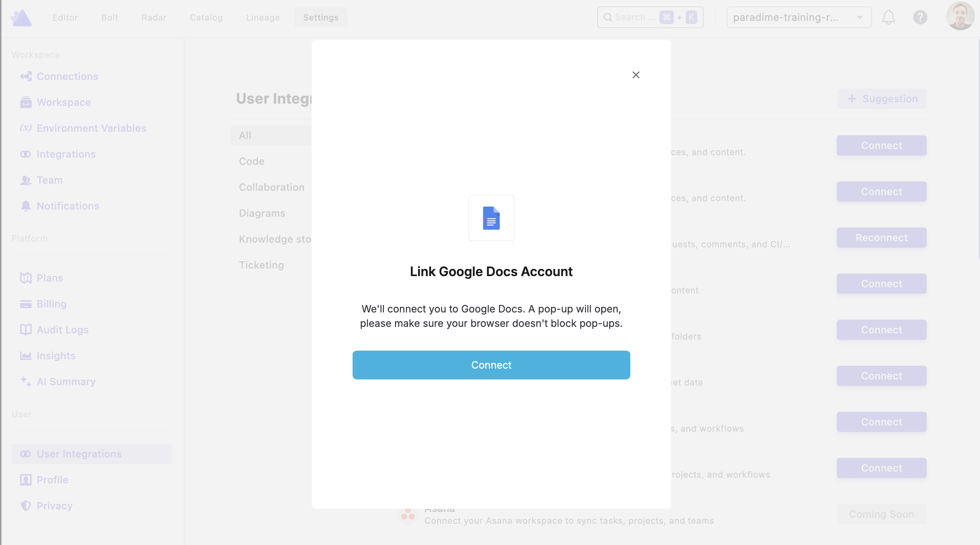Open the AI Summary sidebar item
Image resolution: width=980 pixels, height=545 pixels.
click(66, 381)
